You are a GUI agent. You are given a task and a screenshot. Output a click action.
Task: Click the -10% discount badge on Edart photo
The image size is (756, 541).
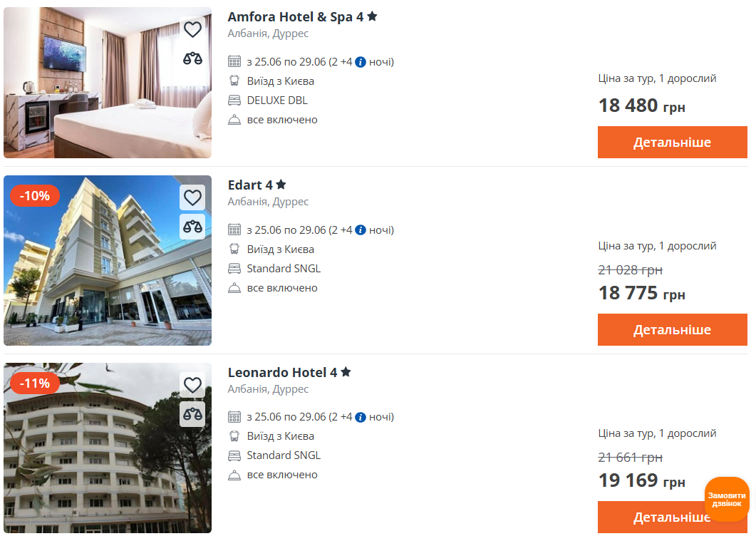pyautogui.click(x=34, y=195)
